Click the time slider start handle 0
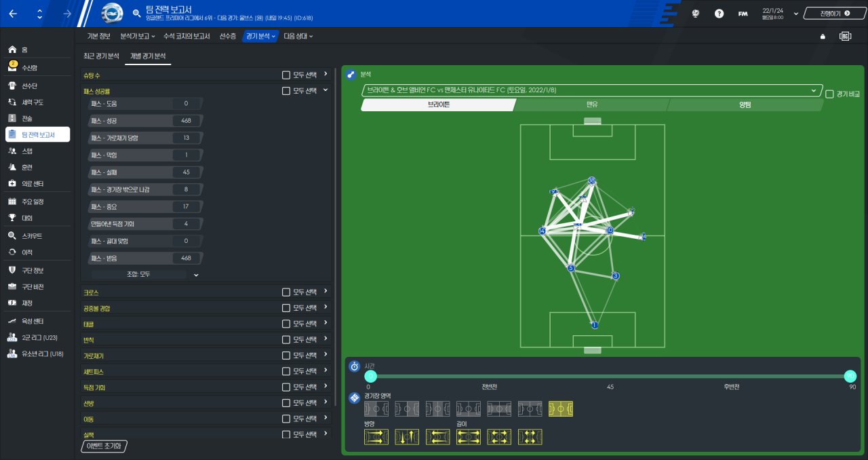Viewport: 868px width, 460px height. (x=370, y=377)
